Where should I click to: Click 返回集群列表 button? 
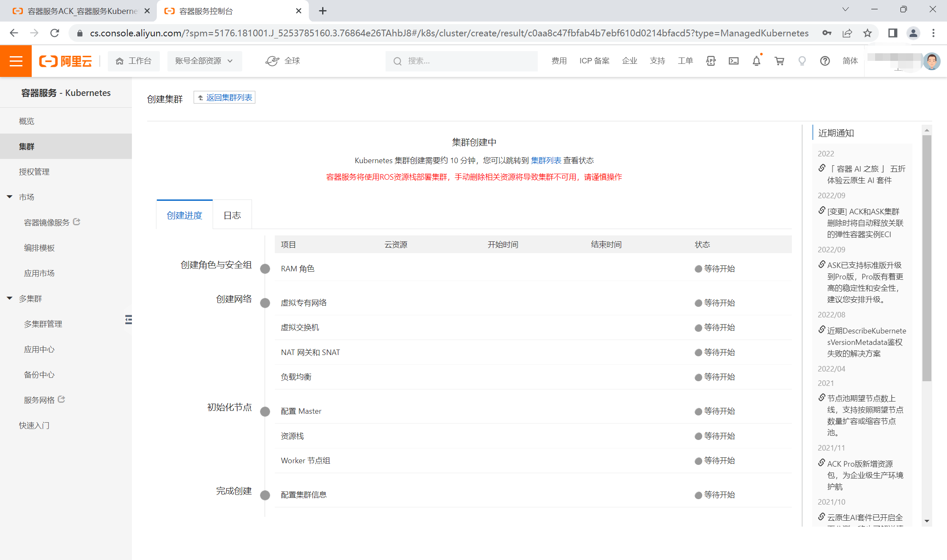(224, 98)
